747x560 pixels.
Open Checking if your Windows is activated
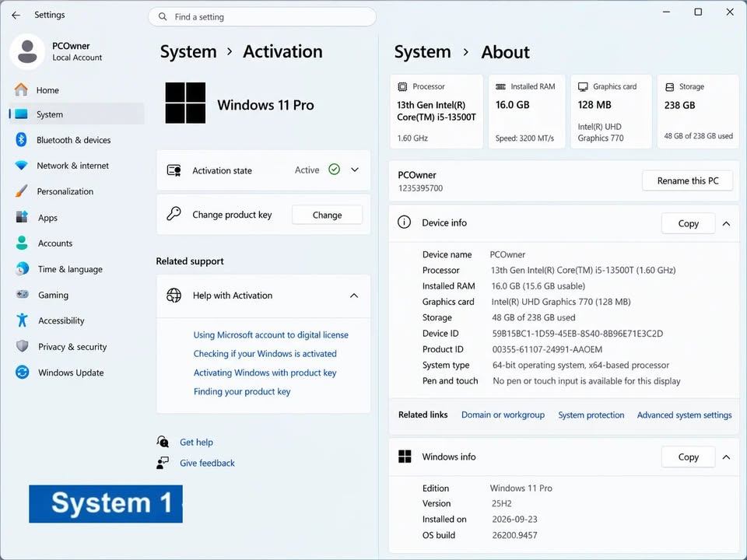265,354
